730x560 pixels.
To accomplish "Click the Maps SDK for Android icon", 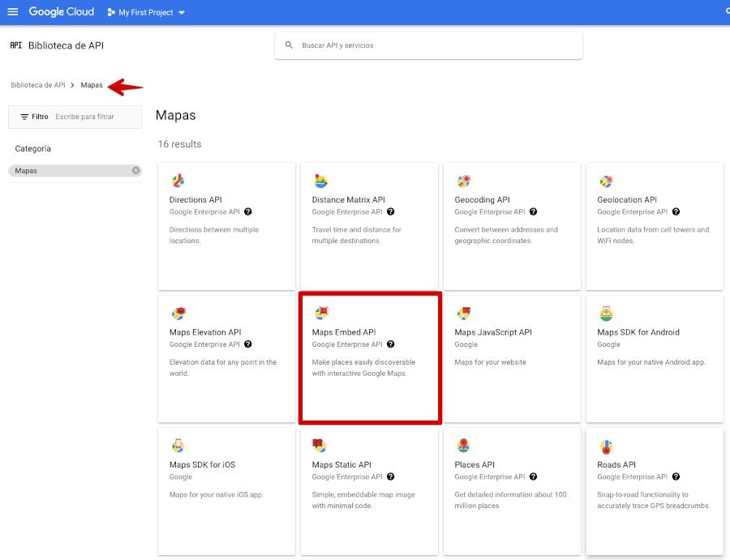I will tap(608, 312).
